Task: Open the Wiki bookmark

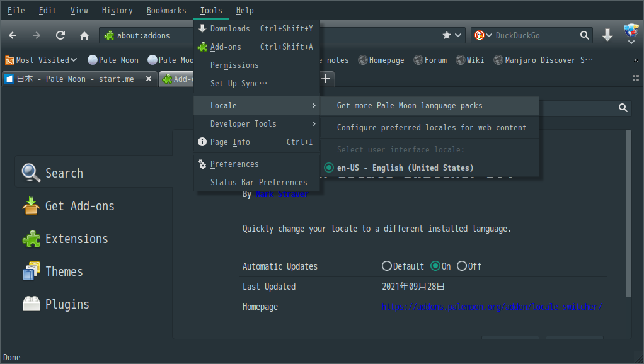Action: [x=470, y=60]
